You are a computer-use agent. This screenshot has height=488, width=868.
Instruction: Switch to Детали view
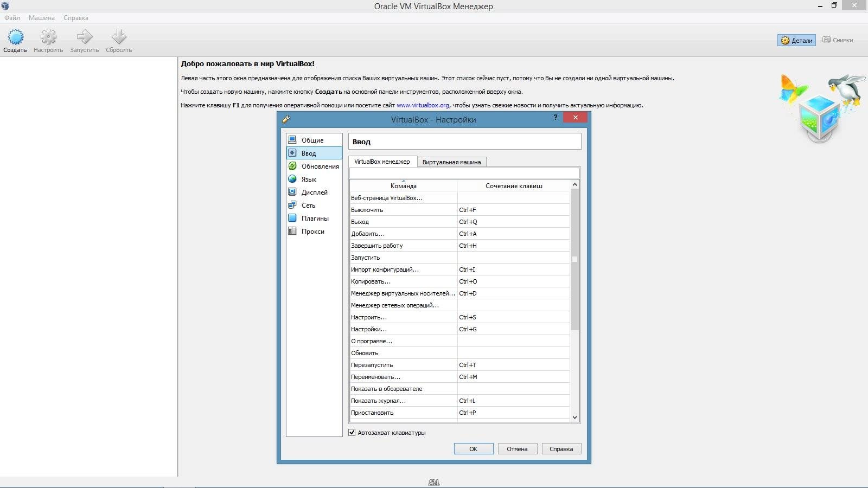[x=796, y=40]
